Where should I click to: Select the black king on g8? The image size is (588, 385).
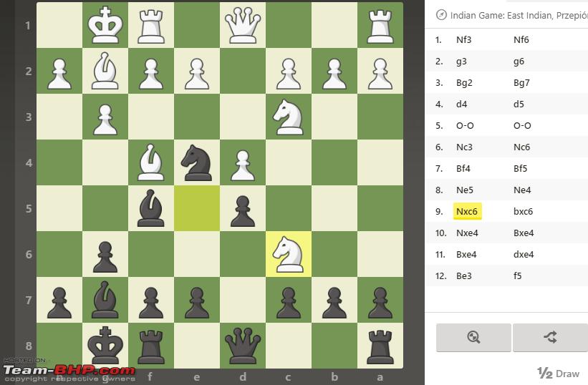click(x=105, y=346)
